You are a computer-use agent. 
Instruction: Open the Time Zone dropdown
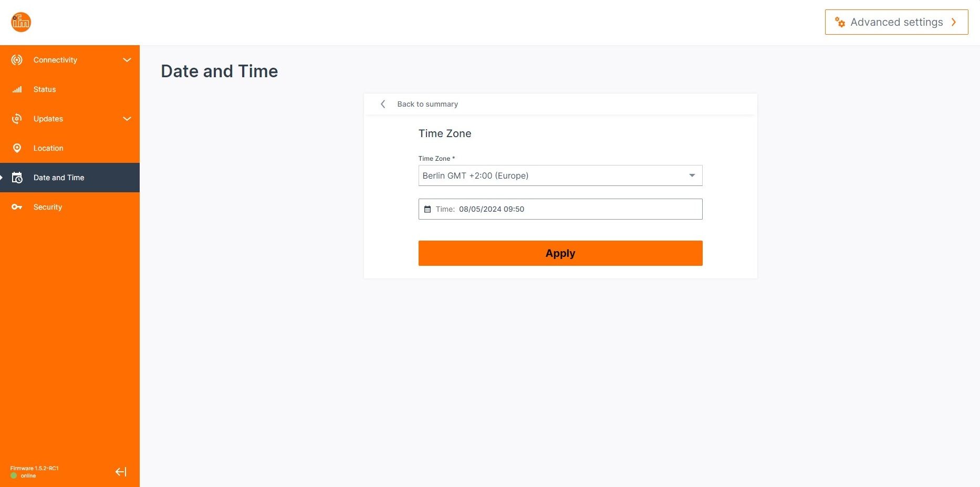[x=560, y=175]
